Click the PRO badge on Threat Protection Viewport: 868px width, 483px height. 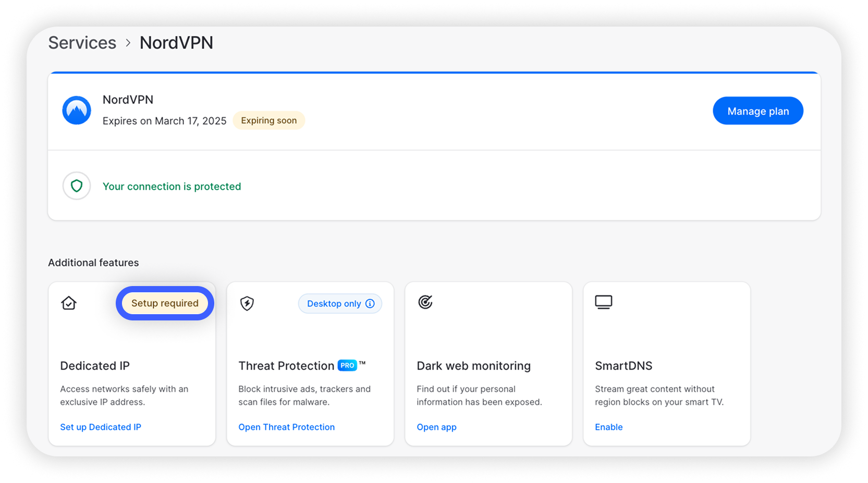coord(346,365)
